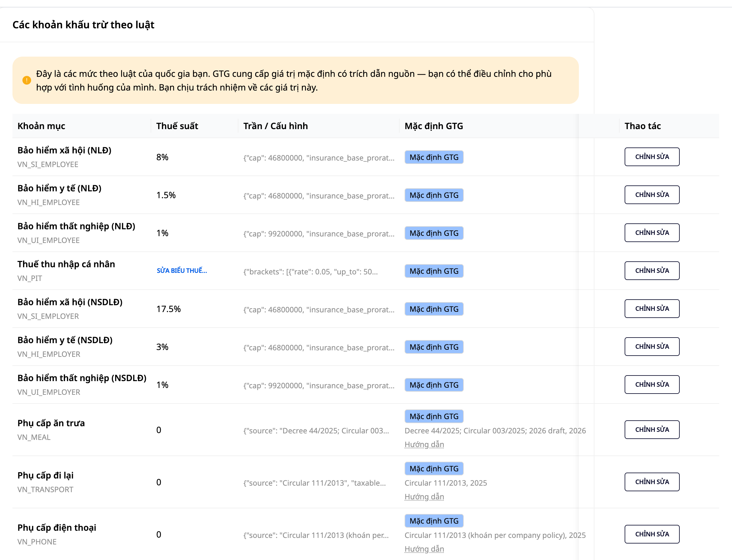Click CHỈNH SỬA for Bảo hiểm y tế (NSDLĐ)
The height and width of the screenshot is (560, 732).
652,347
